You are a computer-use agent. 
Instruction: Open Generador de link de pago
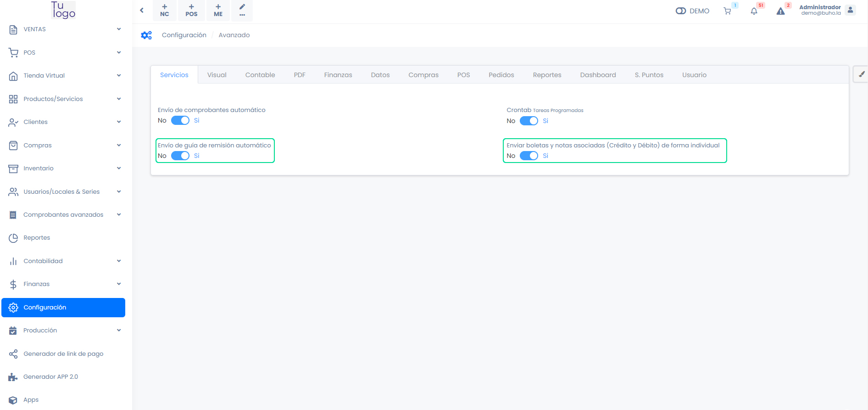tap(63, 354)
